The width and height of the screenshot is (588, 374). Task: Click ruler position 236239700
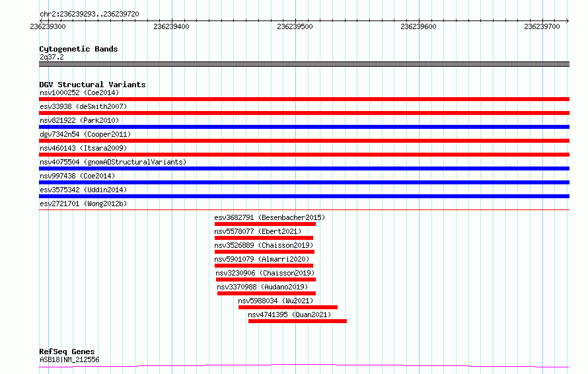tap(542, 26)
